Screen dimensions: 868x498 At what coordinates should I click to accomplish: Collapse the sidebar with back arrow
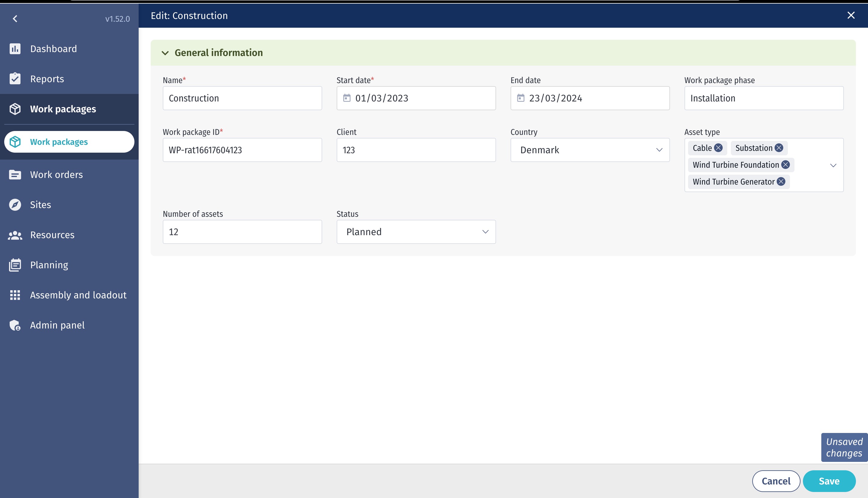click(x=15, y=19)
